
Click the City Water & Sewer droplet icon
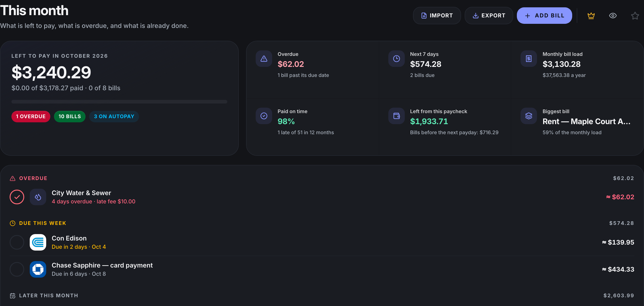pyautogui.click(x=38, y=197)
